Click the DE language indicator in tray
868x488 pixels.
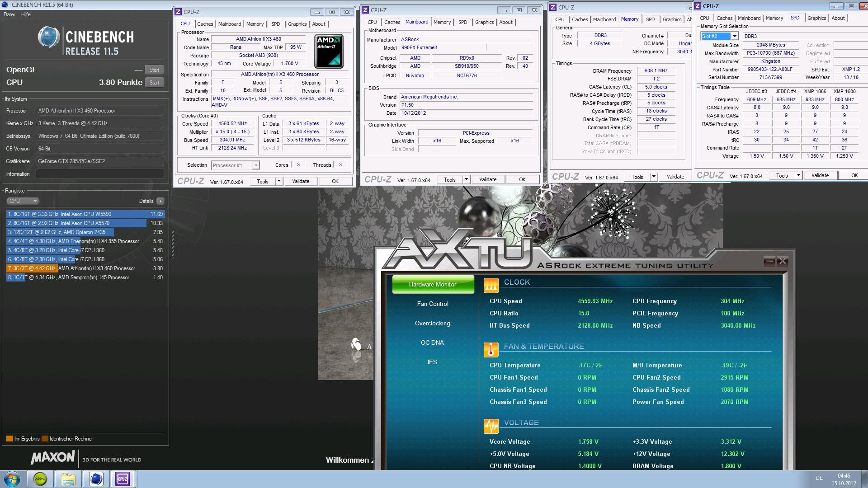(819, 478)
